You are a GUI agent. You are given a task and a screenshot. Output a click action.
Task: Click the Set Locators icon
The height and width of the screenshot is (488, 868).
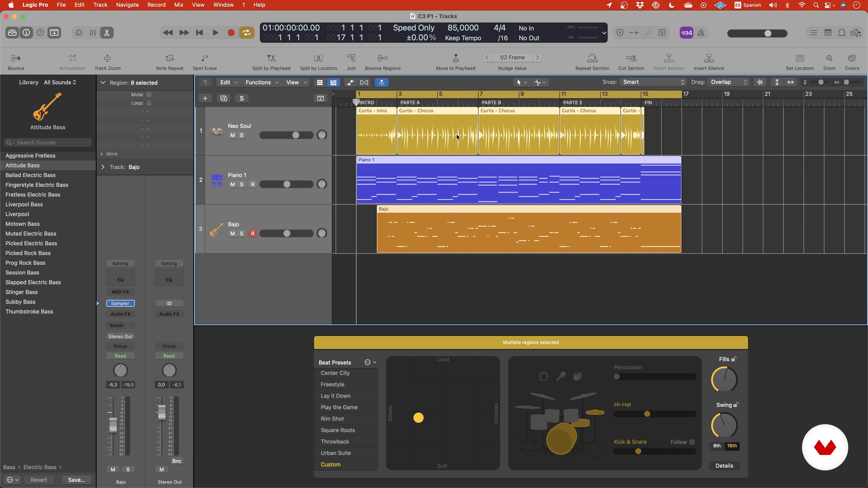[800, 58]
